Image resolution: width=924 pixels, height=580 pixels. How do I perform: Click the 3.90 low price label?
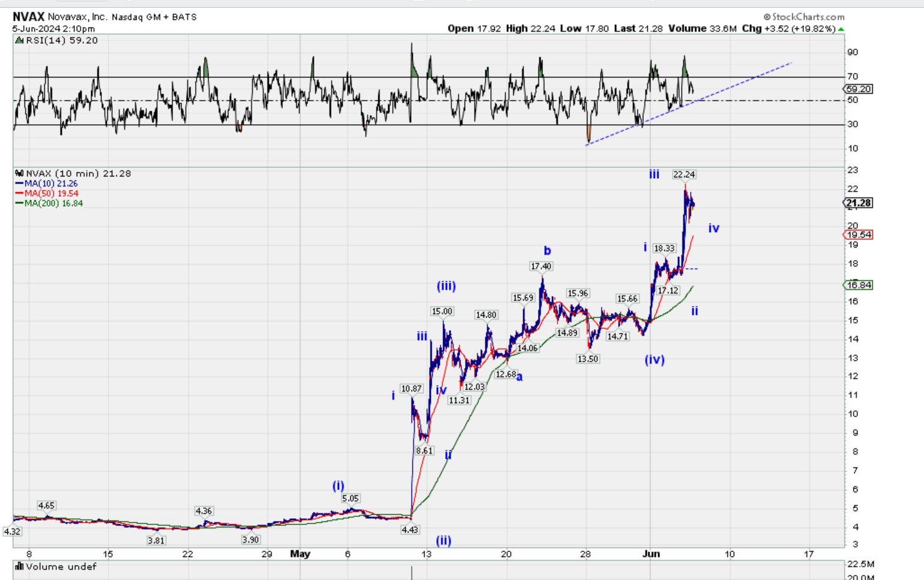pyautogui.click(x=250, y=540)
